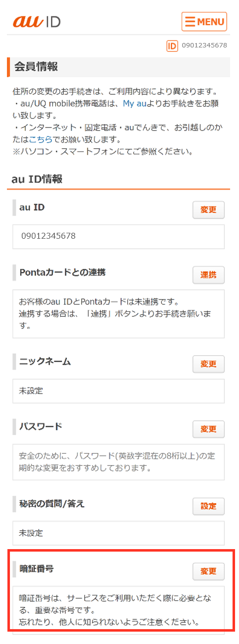239x644 pixels.
Task: Click the 変更 button next to au ID
Action: 208,210
